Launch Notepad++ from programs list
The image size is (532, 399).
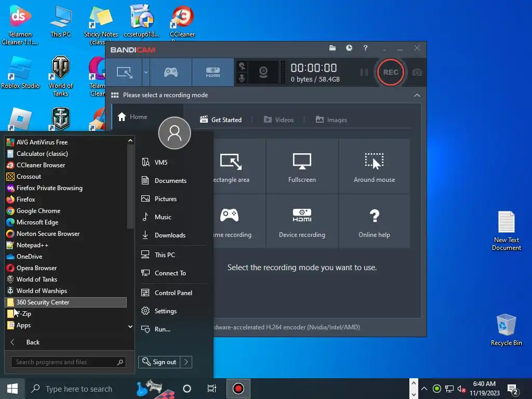[x=66, y=245]
